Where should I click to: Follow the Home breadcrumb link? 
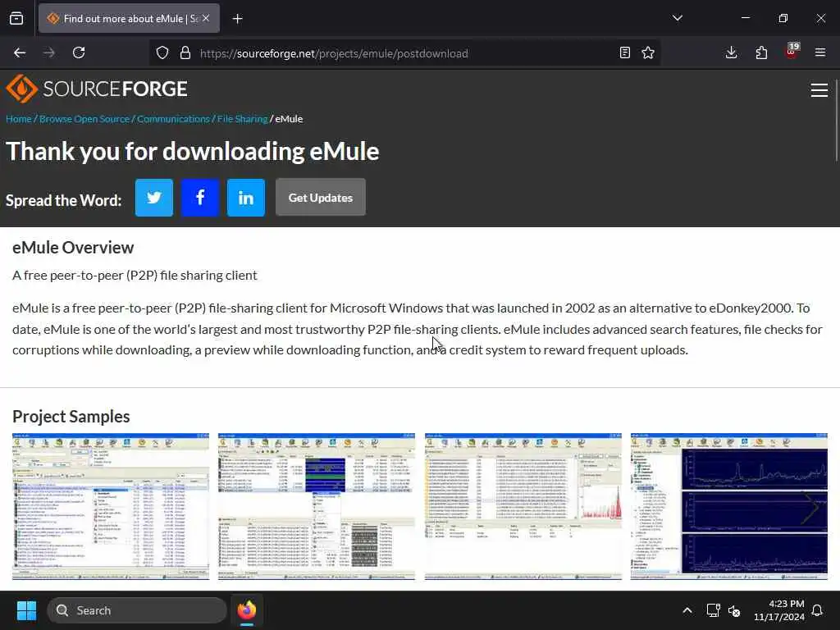click(x=19, y=119)
